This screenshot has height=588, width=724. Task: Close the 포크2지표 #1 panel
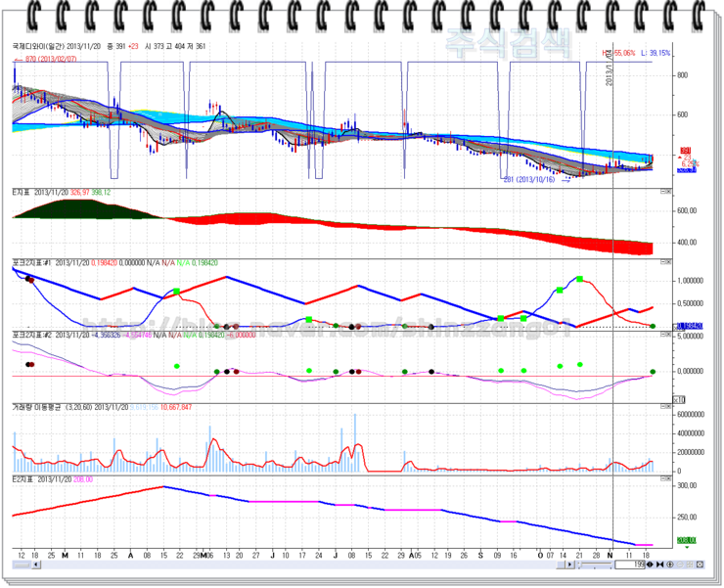click(x=668, y=263)
